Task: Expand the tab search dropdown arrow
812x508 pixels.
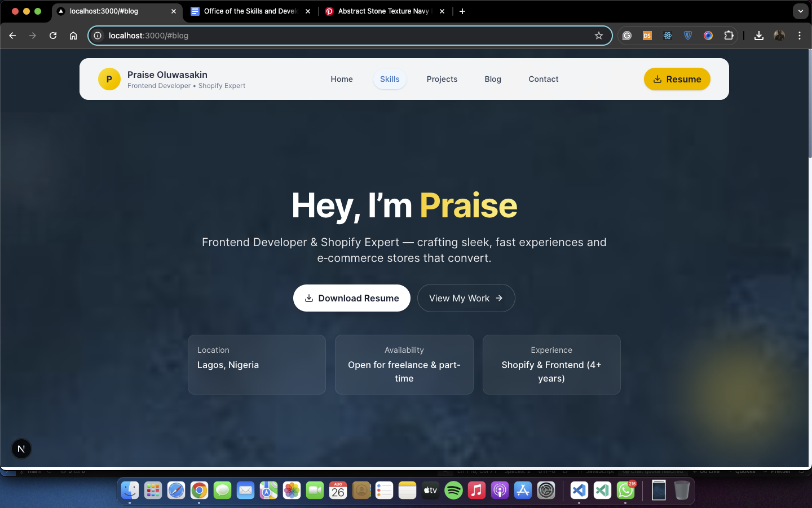Action: coord(800,11)
